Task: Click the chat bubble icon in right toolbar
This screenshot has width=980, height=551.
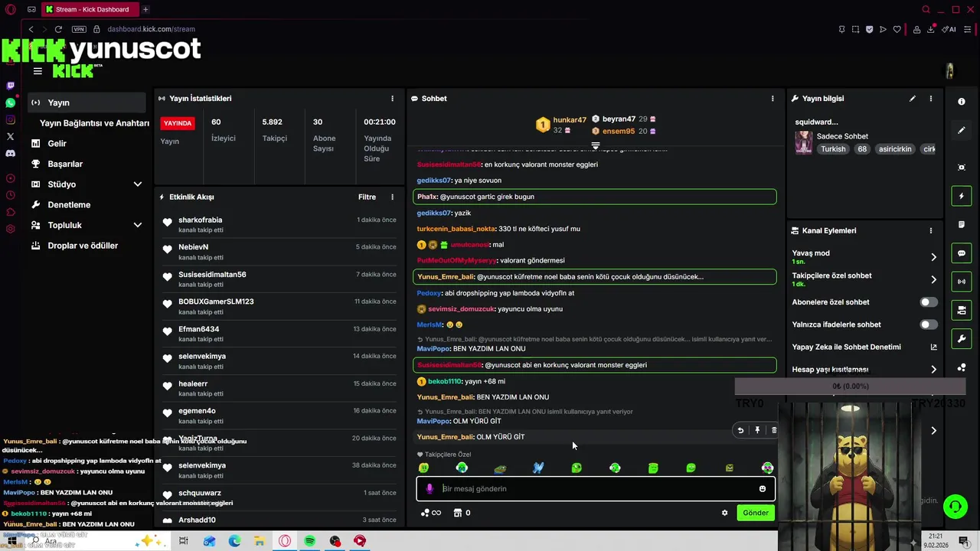Action: pos(962,253)
